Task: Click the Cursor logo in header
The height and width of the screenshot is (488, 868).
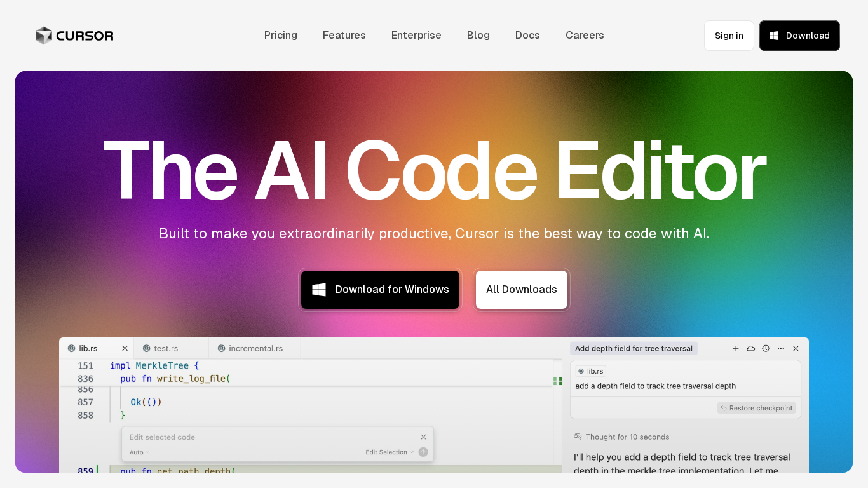Action: pyautogui.click(x=74, y=36)
